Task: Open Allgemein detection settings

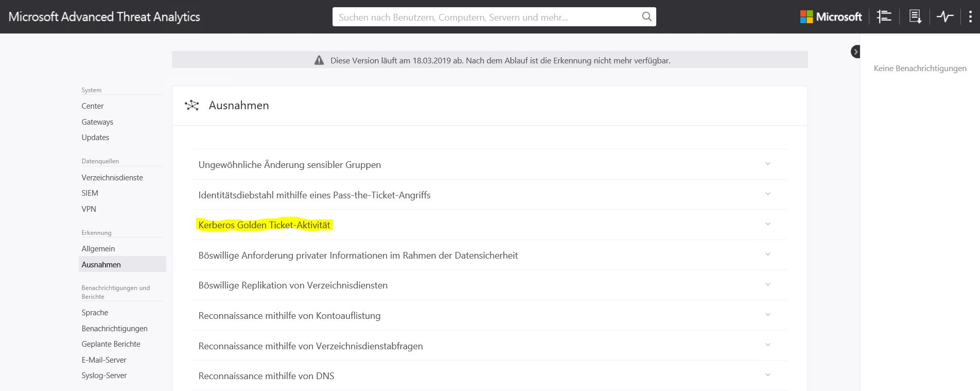Action: pyautogui.click(x=98, y=249)
